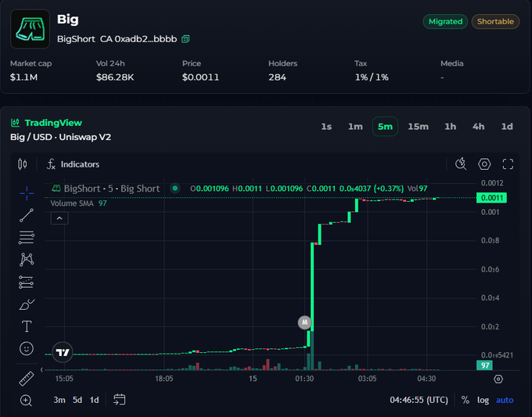Switch to 4h timeframe

tap(478, 127)
